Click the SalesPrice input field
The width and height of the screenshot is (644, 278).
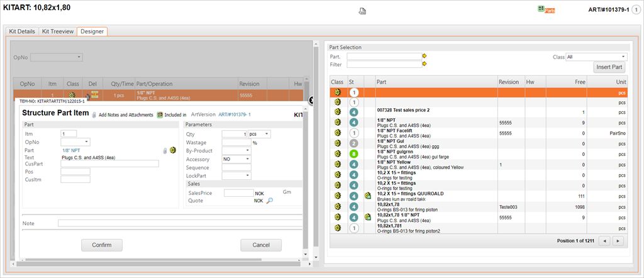pos(238,193)
